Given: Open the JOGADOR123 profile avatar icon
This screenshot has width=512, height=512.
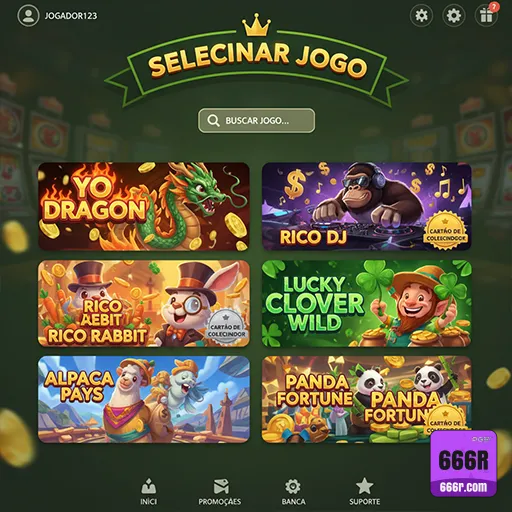Looking at the screenshot, I should click(28, 15).
